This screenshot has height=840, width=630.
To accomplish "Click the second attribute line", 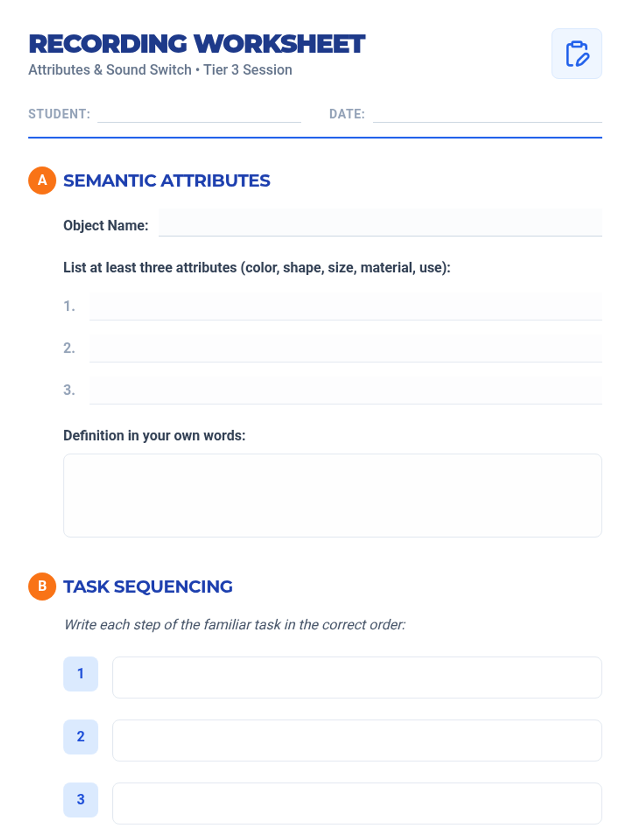I will coord(345,348).
